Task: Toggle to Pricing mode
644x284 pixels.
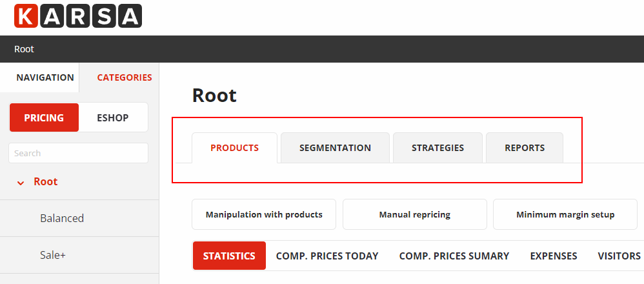Action: (44, 117)
